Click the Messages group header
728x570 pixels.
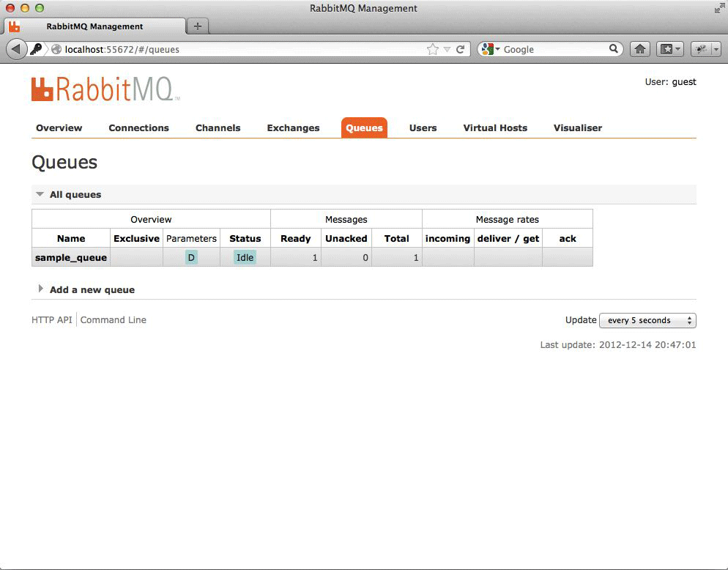tap(346, 219)
